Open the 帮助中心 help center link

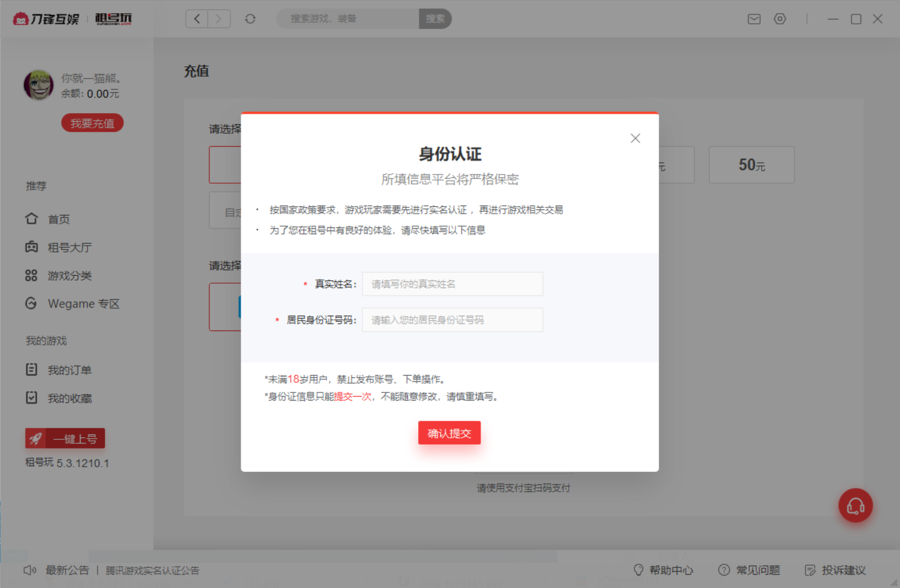[672, 570]
